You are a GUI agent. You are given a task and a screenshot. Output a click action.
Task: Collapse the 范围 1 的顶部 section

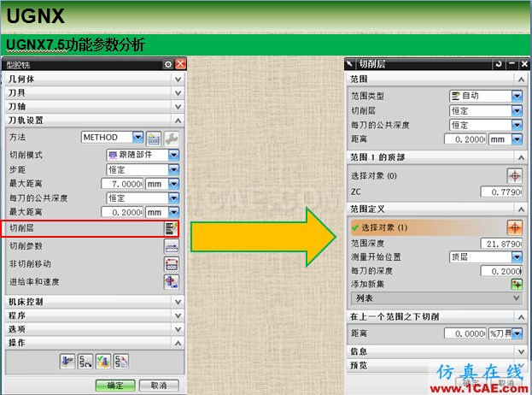(521, 157)
